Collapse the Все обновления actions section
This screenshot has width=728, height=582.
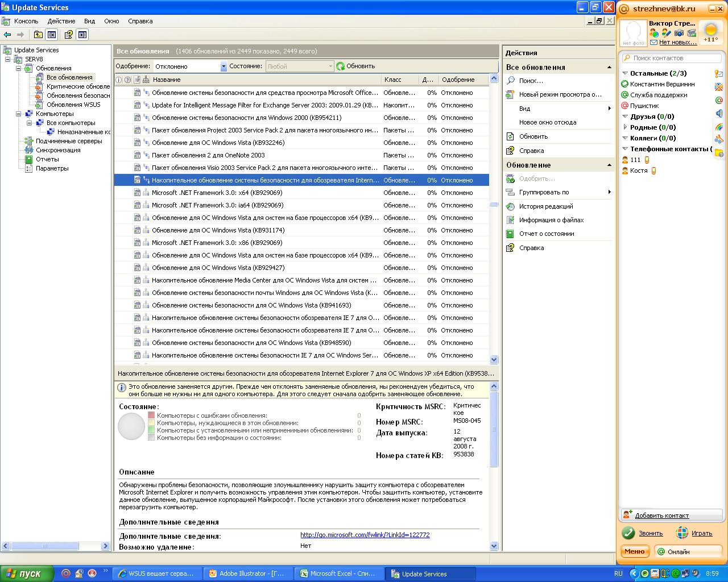tap(609, 67)
